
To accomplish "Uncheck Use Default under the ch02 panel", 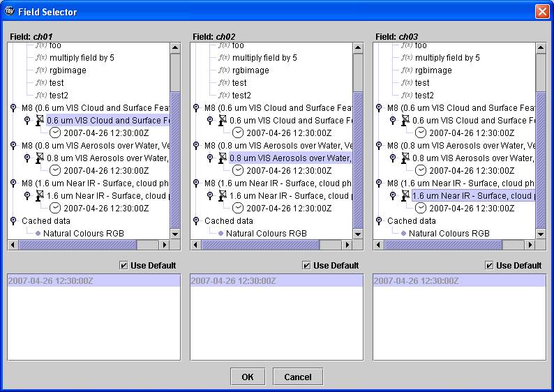I will [x=306, y=266].
